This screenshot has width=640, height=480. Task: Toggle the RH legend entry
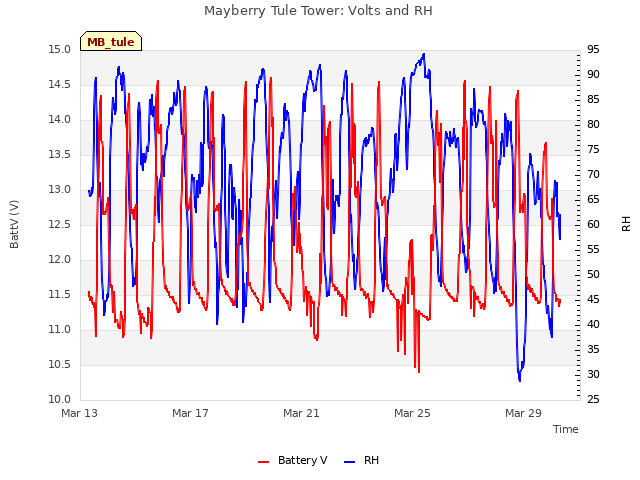pos(362,460)
